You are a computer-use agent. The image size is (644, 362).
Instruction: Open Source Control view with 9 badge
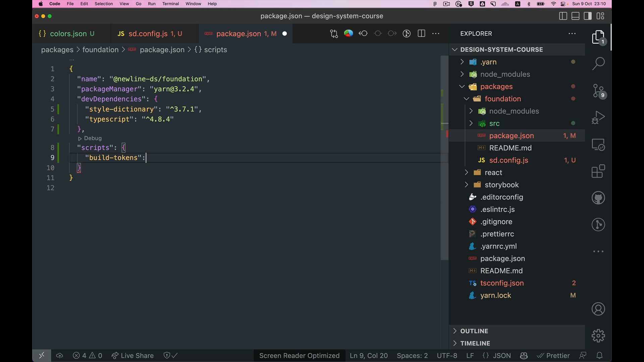(x=598, y=91)
